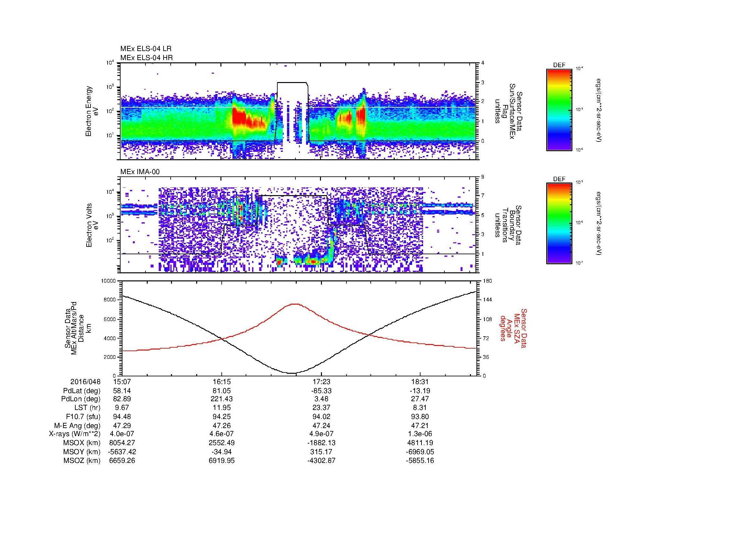Viewport: 756px width, 534px height.
Task: Click the F10.7 value 94.48
Action: [122, 416]
